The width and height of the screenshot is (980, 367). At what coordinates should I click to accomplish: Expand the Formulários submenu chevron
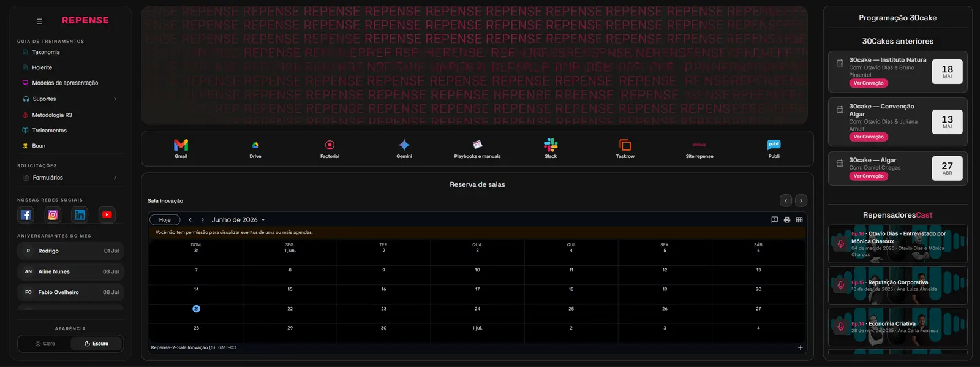click(x=115, y=178)
